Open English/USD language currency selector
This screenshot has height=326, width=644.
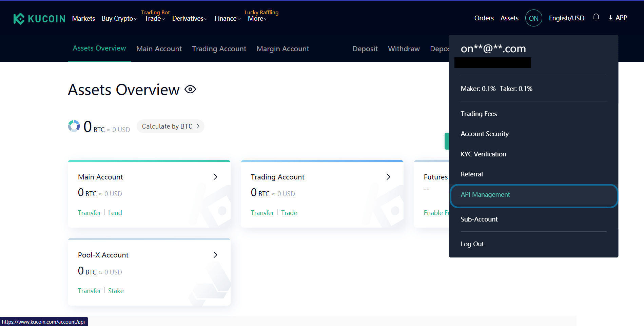pyautogui.click(x=566, y=18)
